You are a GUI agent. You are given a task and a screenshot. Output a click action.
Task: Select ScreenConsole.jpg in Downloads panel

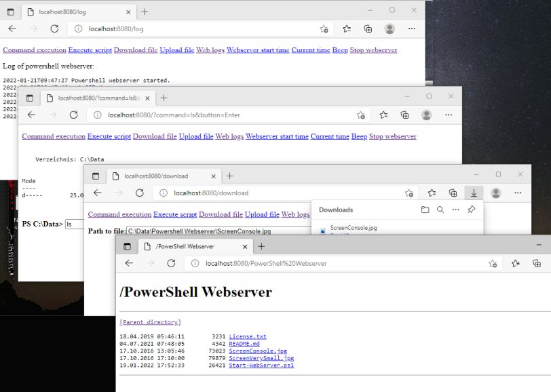pyautogui.click(x=354, y=228)
